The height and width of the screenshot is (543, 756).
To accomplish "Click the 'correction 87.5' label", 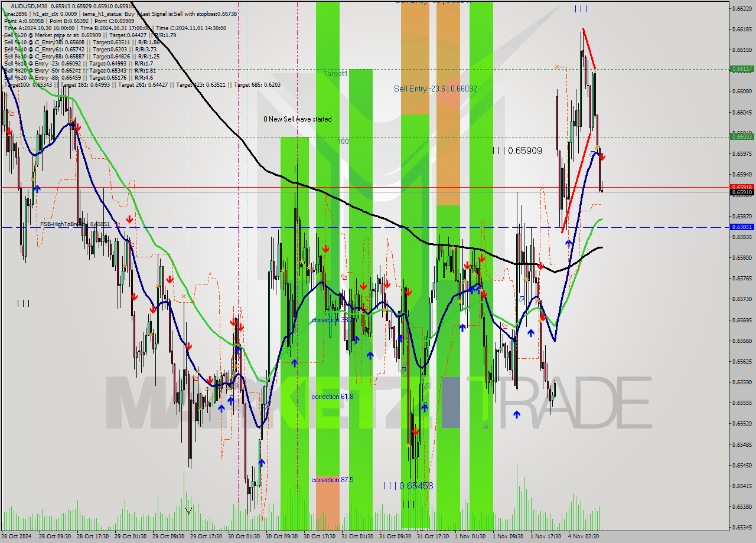I will [x=333, y=480].
